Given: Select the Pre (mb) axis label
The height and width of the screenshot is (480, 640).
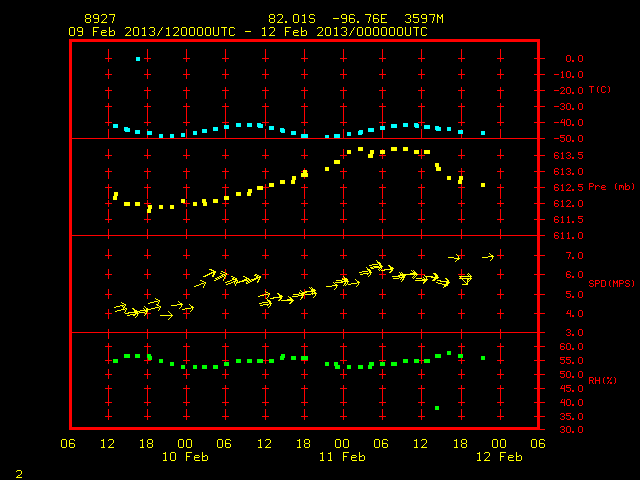Looking at the screenshot, I should pyautogui.click(x=611, y=187).
